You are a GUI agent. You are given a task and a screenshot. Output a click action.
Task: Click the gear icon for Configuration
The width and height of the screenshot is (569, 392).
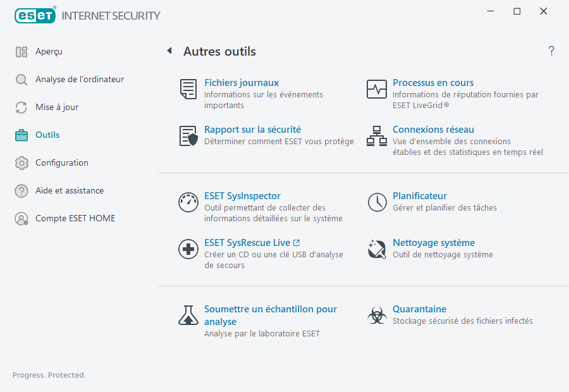pyautogui.click(x=21, y=163)
